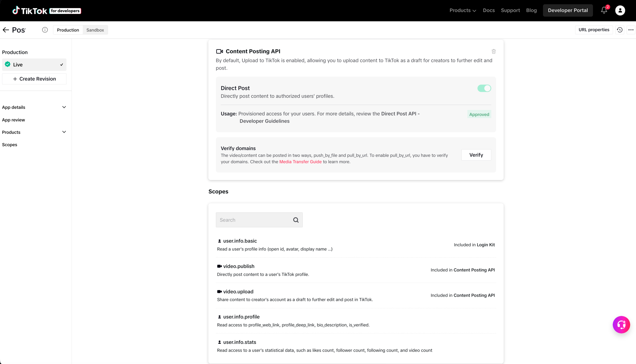Screen dimensions: 636x364
Task: Click the user.info.stats scope name
Action: [x=239, y=342]
